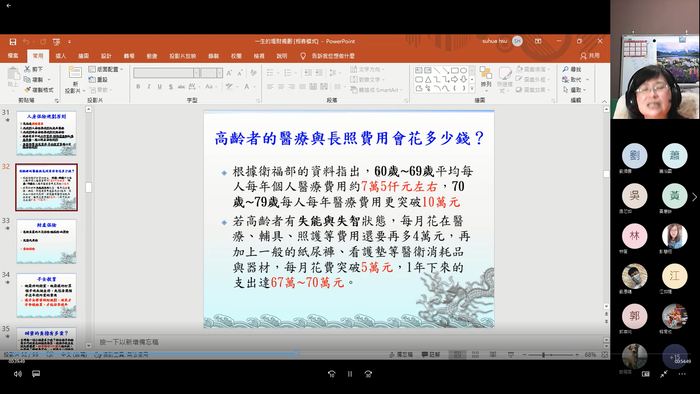This screenshot has width=700, height=394.
Task: Click the skip forward 30 seconds icon
Action: click(x=368, y=374)
